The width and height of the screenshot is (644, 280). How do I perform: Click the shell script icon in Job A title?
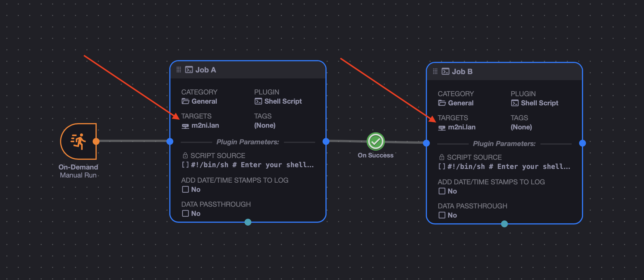tap(189, 70)
